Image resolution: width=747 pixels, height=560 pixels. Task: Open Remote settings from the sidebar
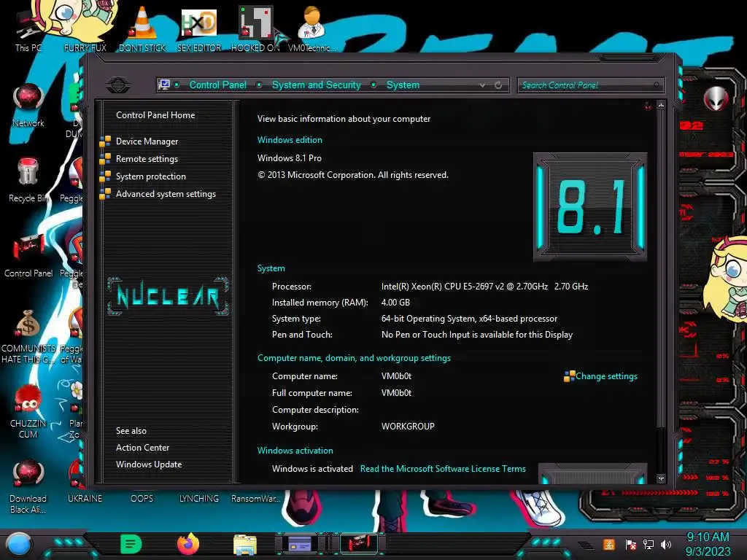(147, 159)
